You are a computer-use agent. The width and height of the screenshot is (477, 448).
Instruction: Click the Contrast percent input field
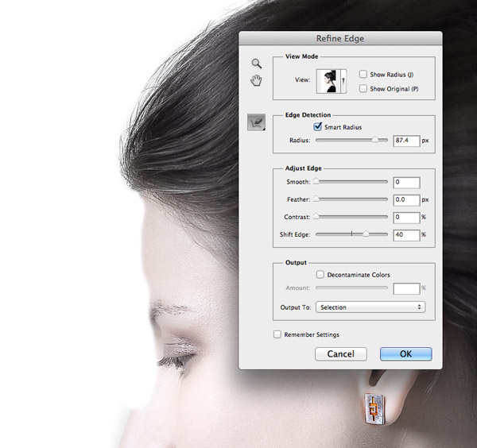[x=406, y=218]
